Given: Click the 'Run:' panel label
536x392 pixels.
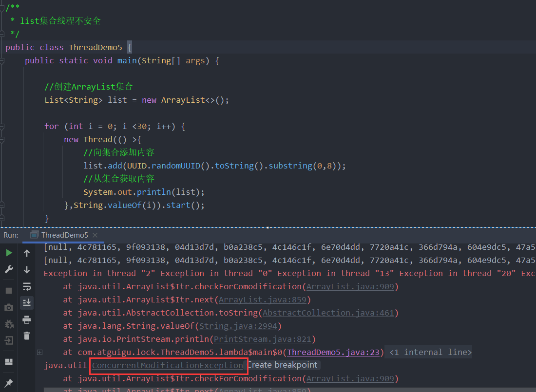Looking at the screenshot, I should [x=11, y=235].
